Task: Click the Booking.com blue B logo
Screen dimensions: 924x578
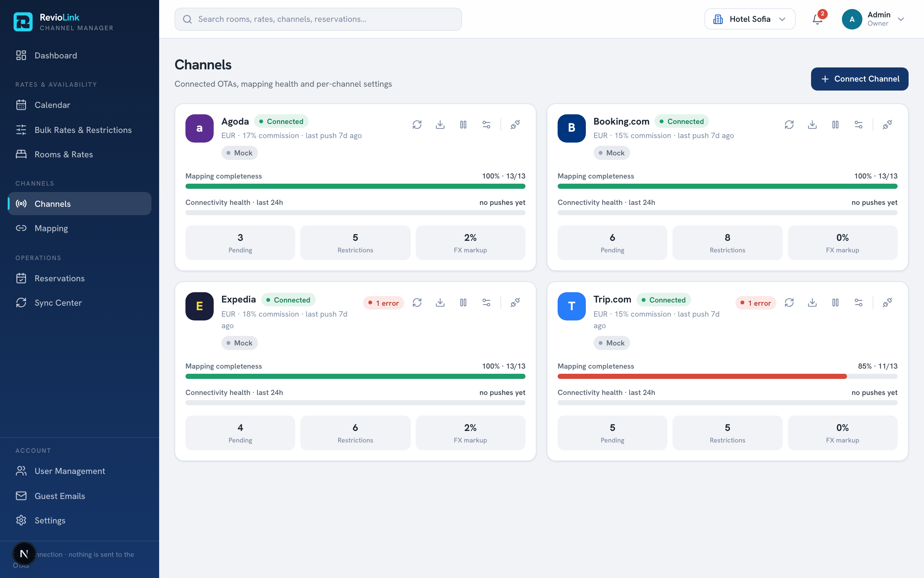Action: click(571, 128)
